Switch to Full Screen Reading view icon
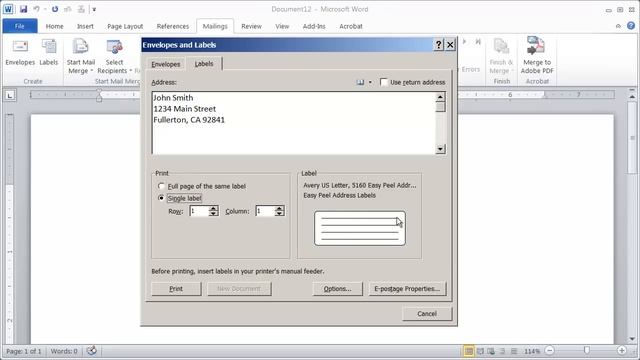Viewport: 640px width, 360px height. 480,351
